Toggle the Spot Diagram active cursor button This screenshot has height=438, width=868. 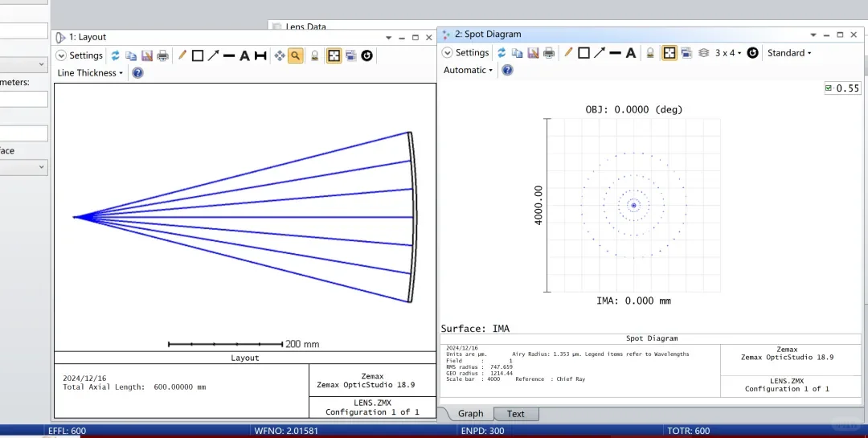tap(669, 52)
